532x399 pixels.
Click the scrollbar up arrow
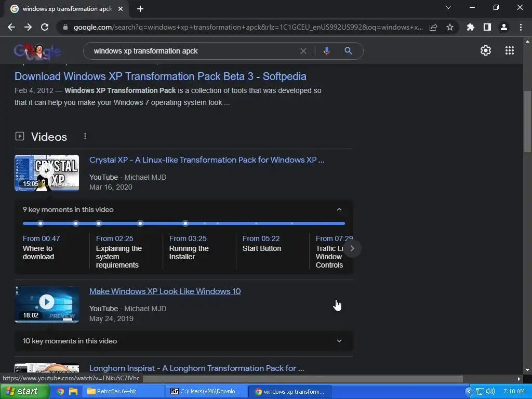527,42
